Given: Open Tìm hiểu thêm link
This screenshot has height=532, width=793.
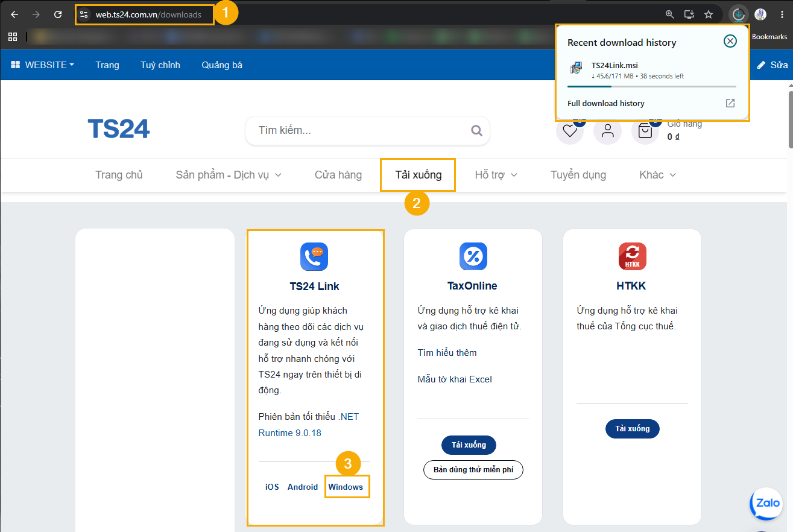Looking at the screenshot, I should (x=447, y=353).
